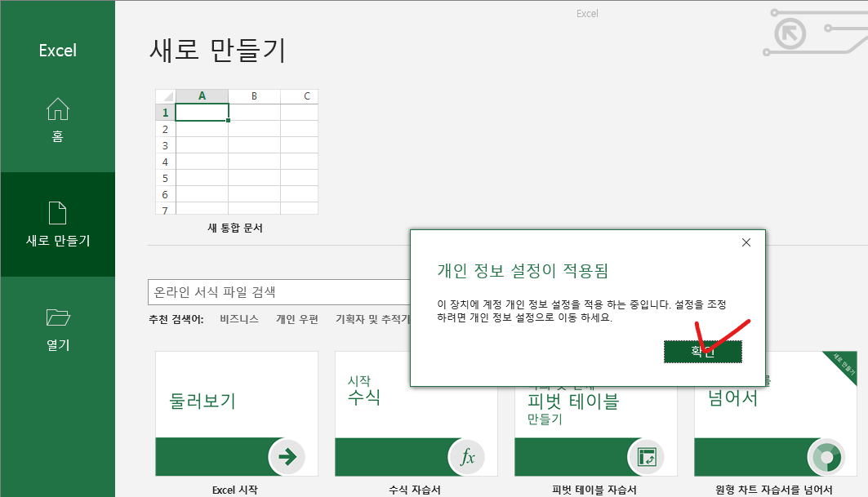This screenshot has width=868, height=497.
Task: Click the pivot table icon on template
Action: pyautogui.click(x=647, y=456)
